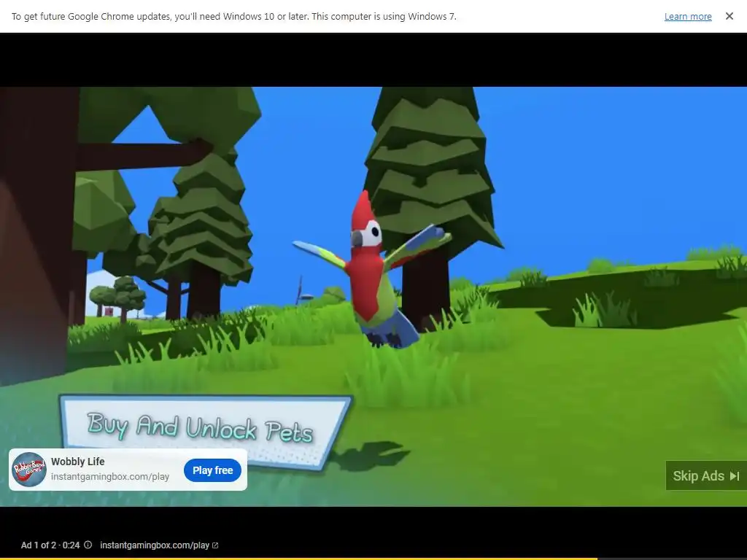The width and height of the screenshot is (747, 560).
Task: Click the external link icon beside instantgamingbox.com/play
Action: (x=215, y=545)
